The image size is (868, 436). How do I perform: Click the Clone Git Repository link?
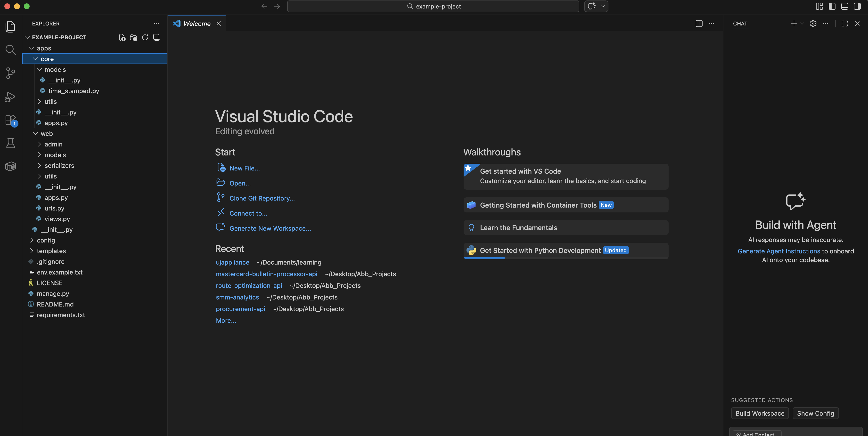click(x=262, y=198)
